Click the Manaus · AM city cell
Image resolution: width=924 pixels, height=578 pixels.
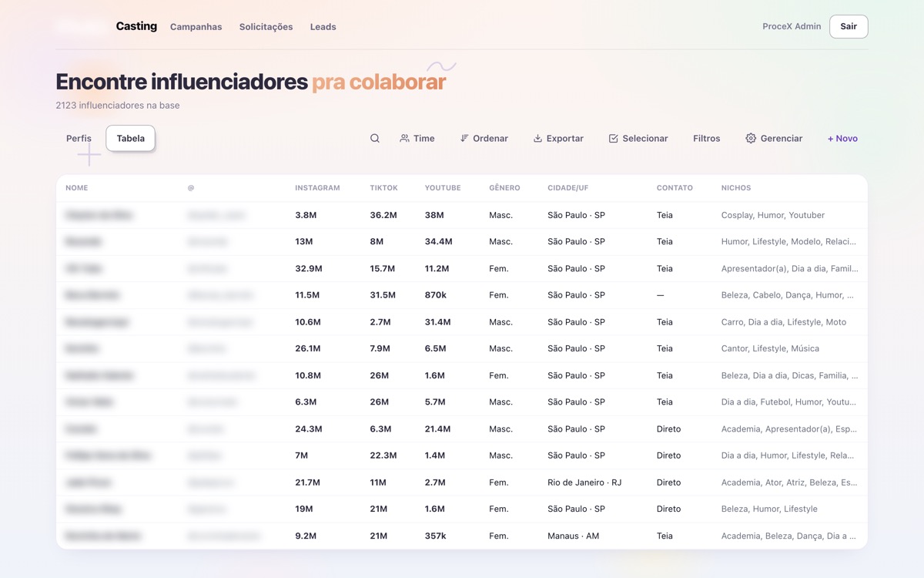coord(573,536)
